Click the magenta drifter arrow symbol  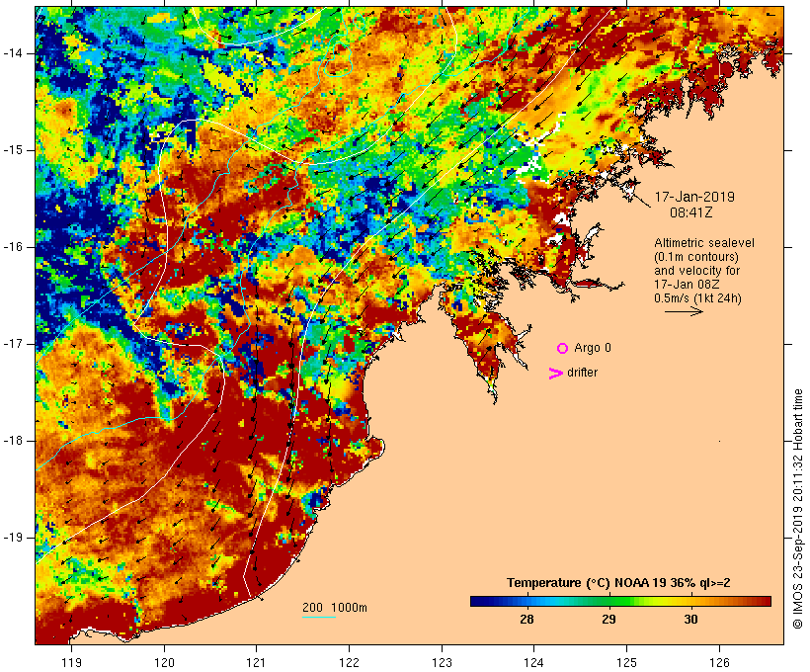click(x=556, y=374)
